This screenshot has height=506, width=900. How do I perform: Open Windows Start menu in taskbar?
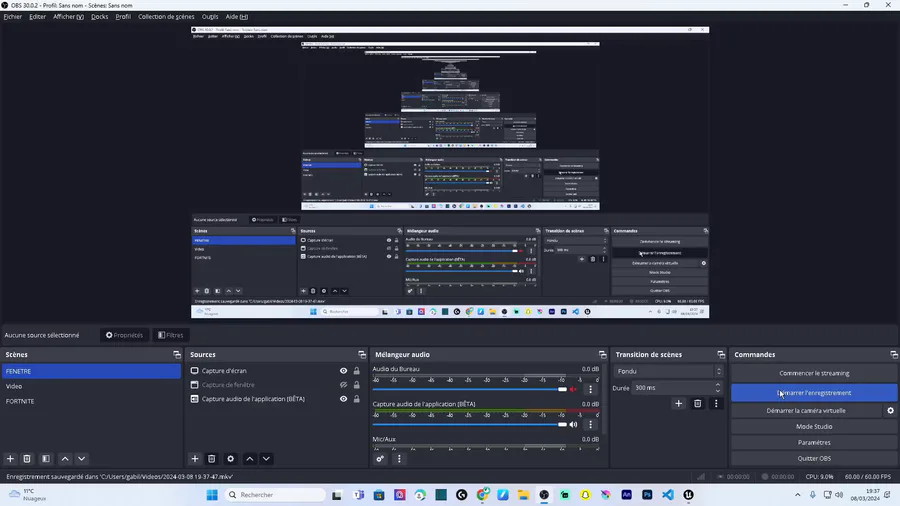point(212,495)
